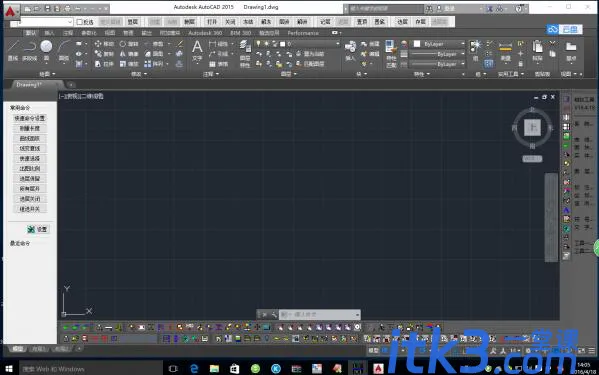The height and width of the screenshot is (375, 599).
Task: Switch to the Autodesk 360 ribbon tab
Action: 205,33
